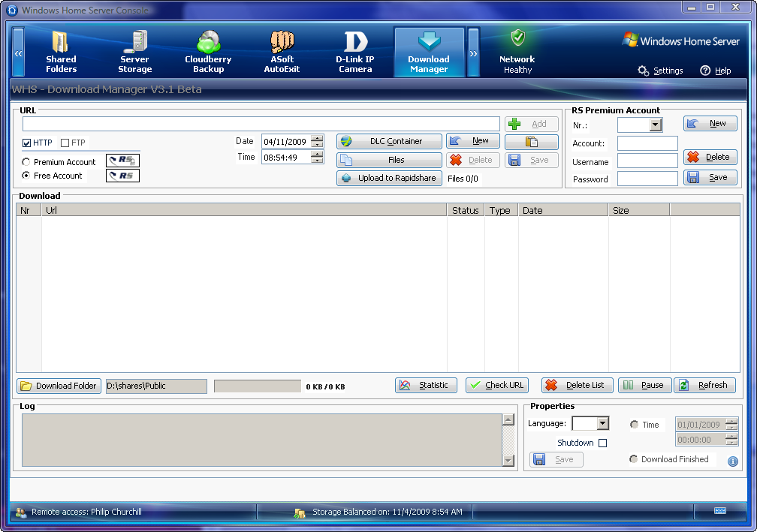757x532 pixels.
Task: Sort downloads by Type column header
Action: [502, 210]
